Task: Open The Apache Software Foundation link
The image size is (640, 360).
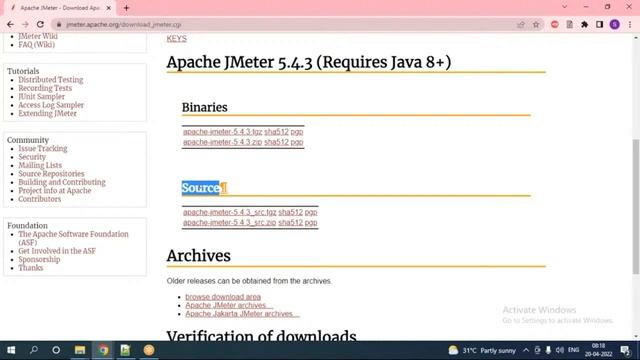Action: (x=73, y=238)
